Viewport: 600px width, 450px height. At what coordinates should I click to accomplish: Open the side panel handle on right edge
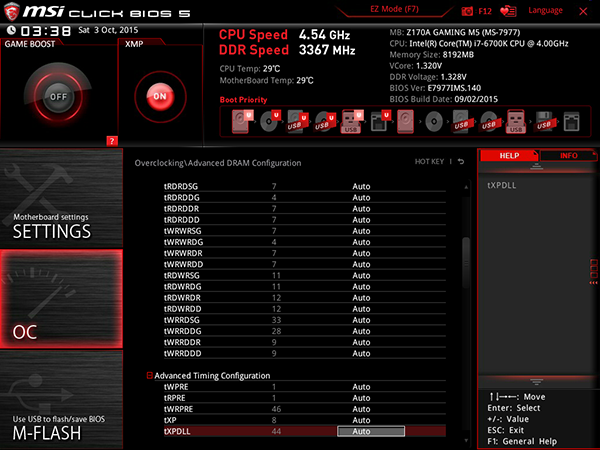(593, 272)
